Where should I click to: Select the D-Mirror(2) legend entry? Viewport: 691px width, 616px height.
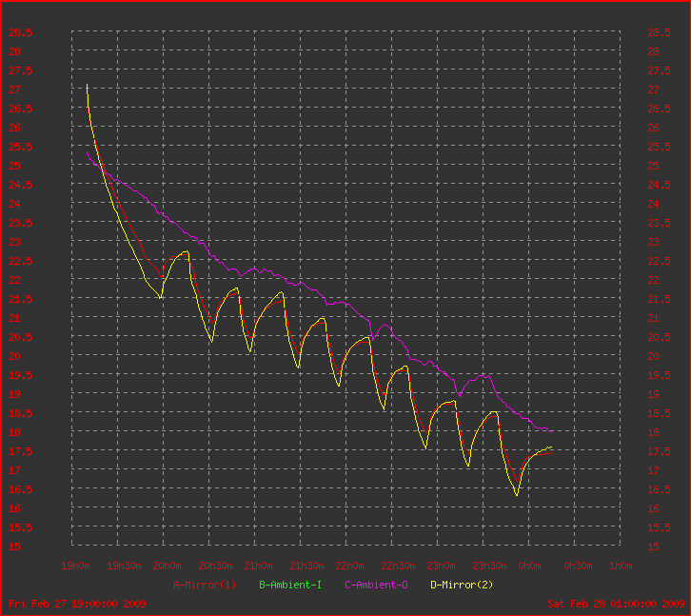pyautogui.click(x=462, y=585)
